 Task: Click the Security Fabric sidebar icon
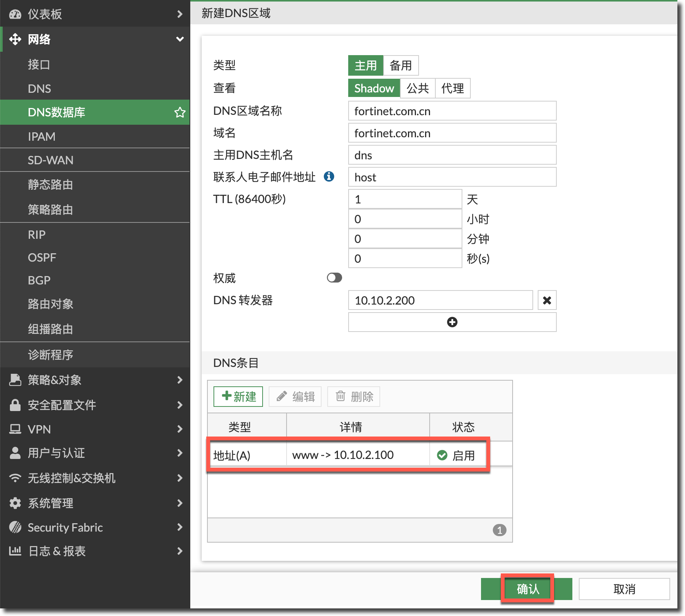click(x=15, y=527)
